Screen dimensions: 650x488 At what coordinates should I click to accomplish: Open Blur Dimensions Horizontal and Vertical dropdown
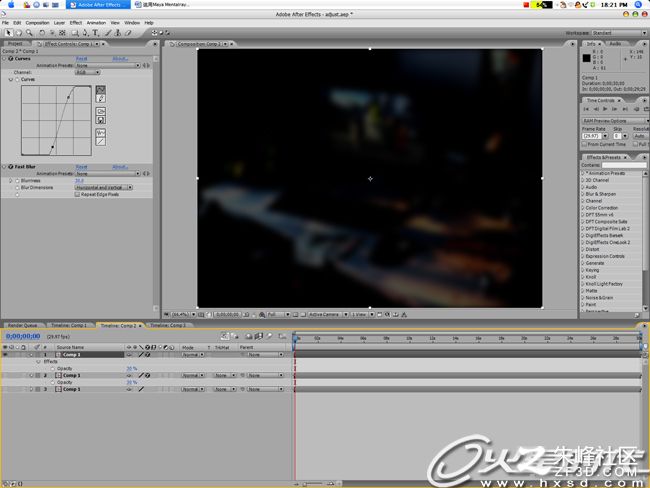[x=104, y=188]
